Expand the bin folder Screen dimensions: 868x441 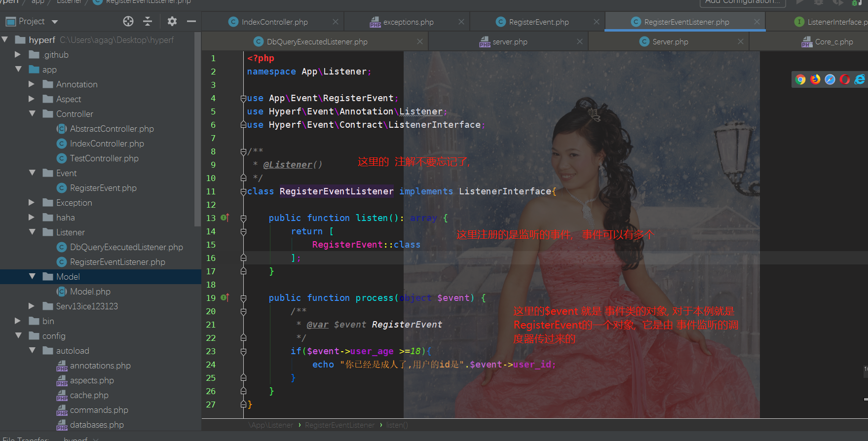pos(18,321)
